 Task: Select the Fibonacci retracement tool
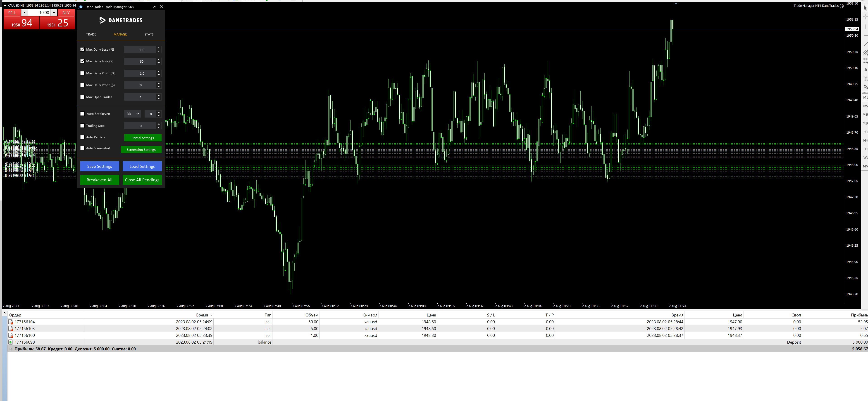[x=865, y=61]
